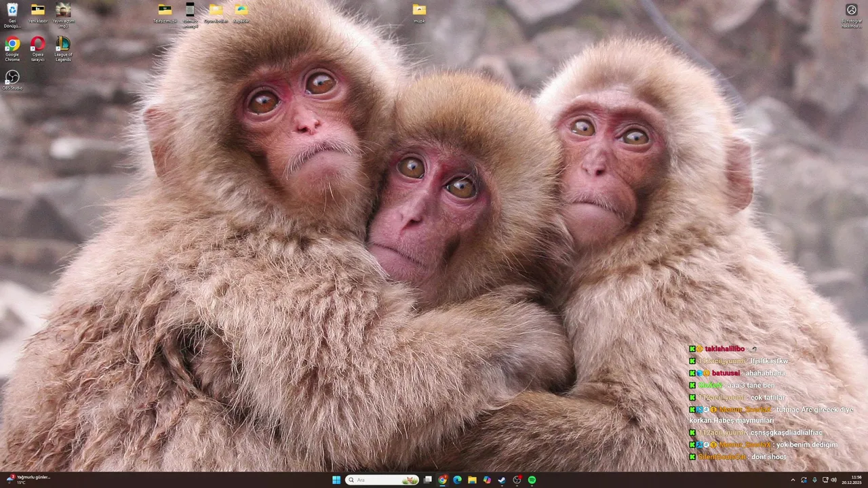
Task: Open File Explorer from taskbar
Action: (x=472, y=480)
